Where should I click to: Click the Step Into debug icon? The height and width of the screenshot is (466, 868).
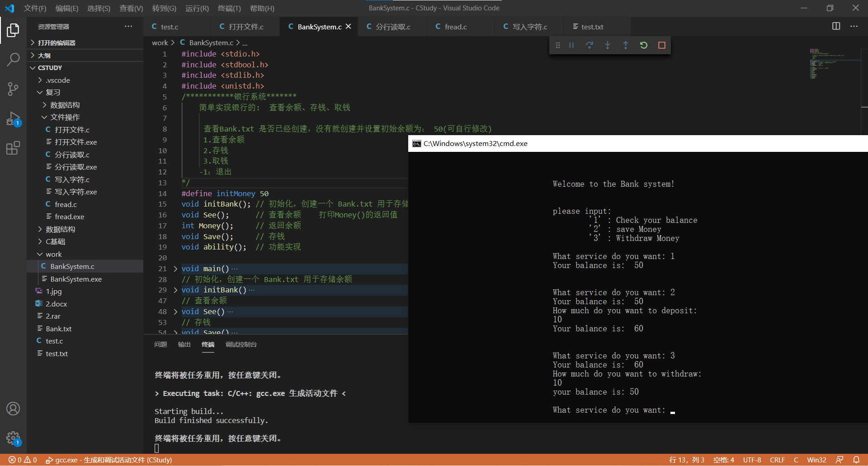coord(608,45)
